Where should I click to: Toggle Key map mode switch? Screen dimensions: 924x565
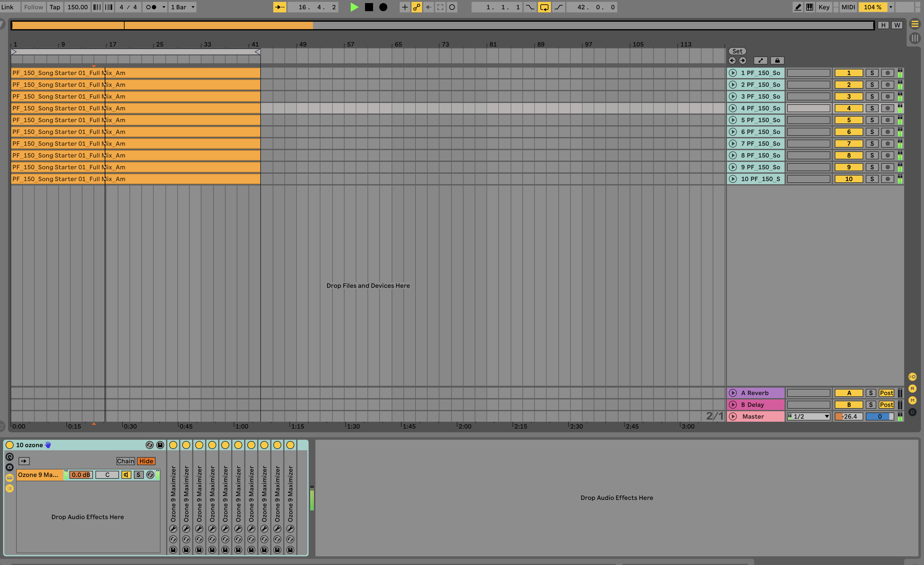[x=824, y=7]
